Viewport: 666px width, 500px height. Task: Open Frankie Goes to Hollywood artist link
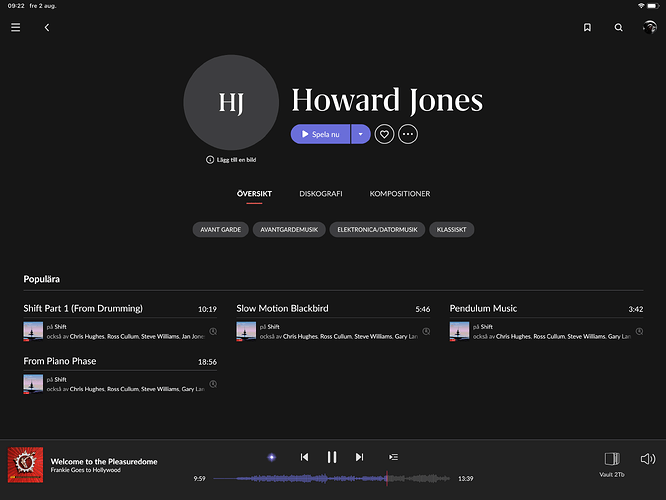(85, 470)
